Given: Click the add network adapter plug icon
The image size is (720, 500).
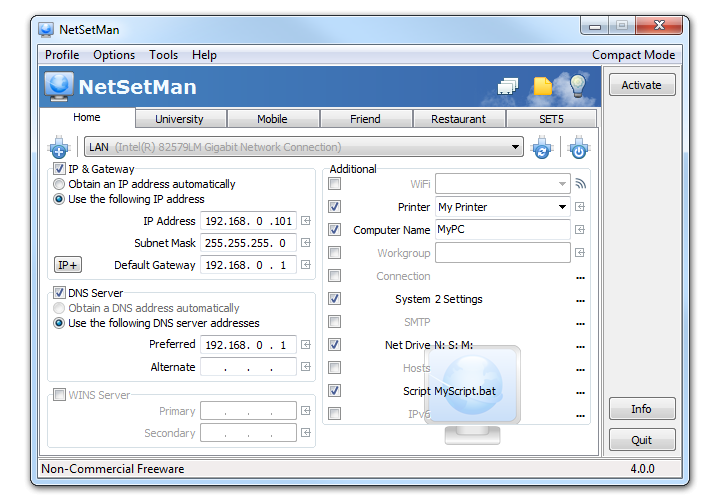Looking at the screenshot, I should [x=59, y=147].
